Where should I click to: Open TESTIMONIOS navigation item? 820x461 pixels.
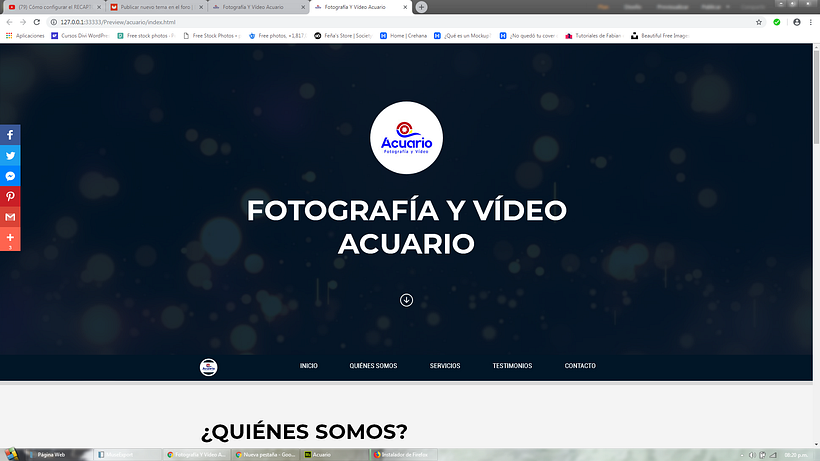coord(512,366)
